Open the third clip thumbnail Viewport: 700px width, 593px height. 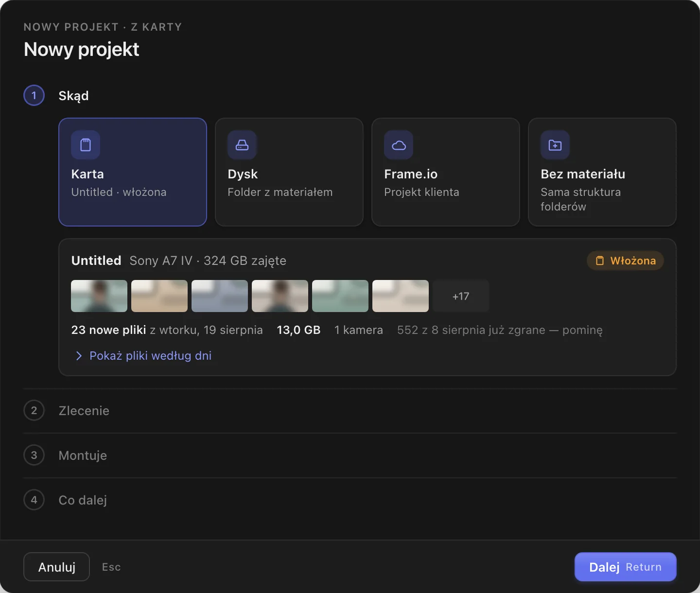click(220, 296)
